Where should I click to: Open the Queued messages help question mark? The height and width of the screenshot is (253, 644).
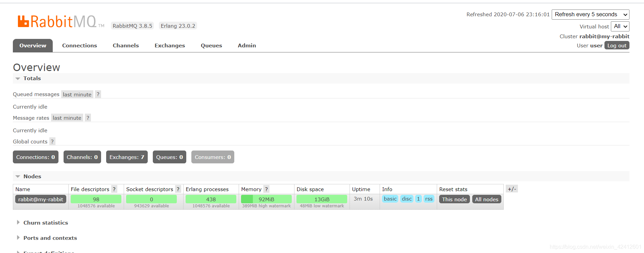[98, 94]
